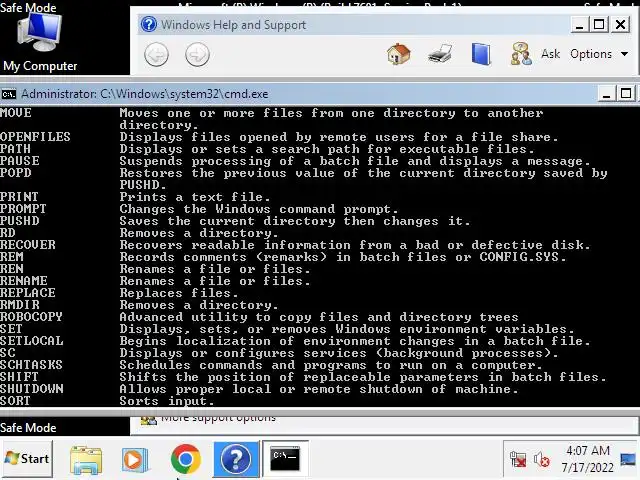Open the Start menu
Image resolution: width=640 pixels, height=480 pixels.
coord(27,459)
